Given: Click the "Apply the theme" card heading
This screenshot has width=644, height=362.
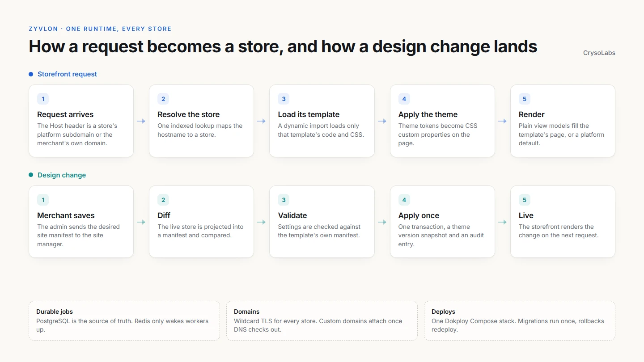Looking at the screenshot, I should pyautogui.click(x=428, y=114).
